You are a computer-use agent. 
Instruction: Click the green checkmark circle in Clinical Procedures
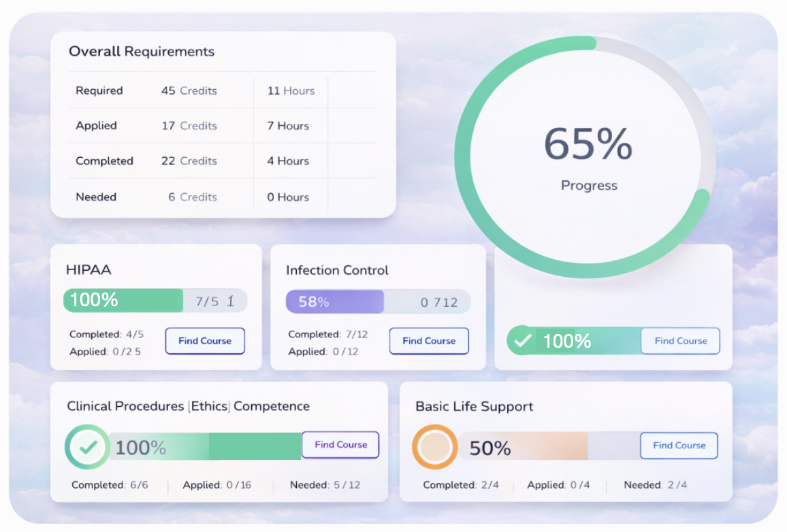(x=87, y=447)
